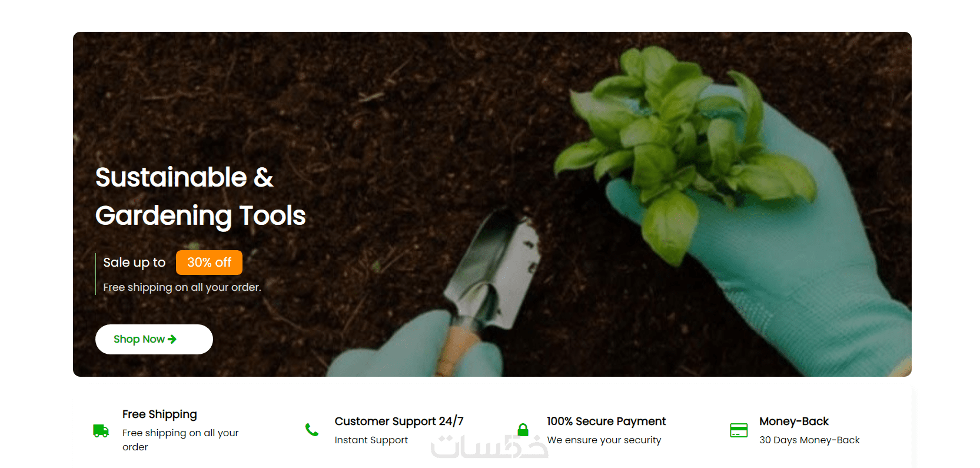Click the green phone handset icon
The image size is (980, 468).
(312, 430)
